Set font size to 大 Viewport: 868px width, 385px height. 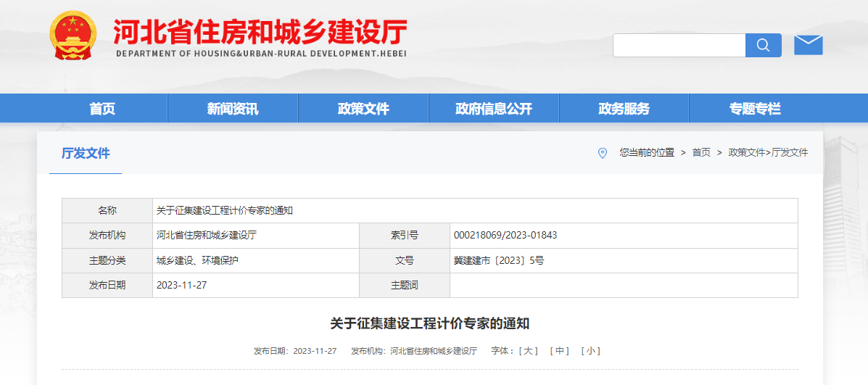point(528,351)
